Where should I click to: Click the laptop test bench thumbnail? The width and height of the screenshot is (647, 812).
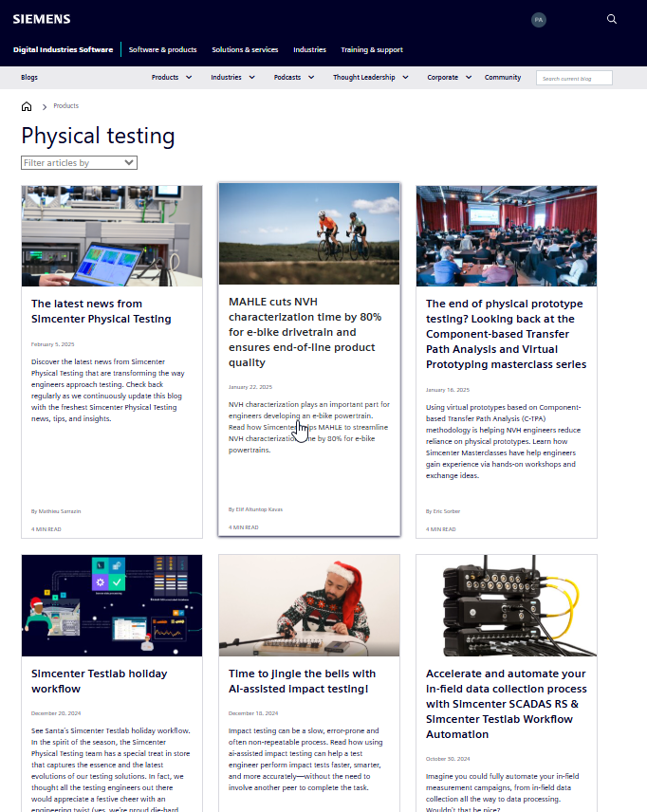click(x=112, y=236)
